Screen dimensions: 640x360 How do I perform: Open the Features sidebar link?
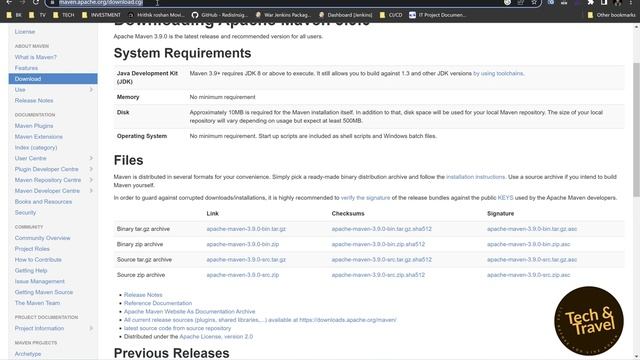(x=26, y=68)
